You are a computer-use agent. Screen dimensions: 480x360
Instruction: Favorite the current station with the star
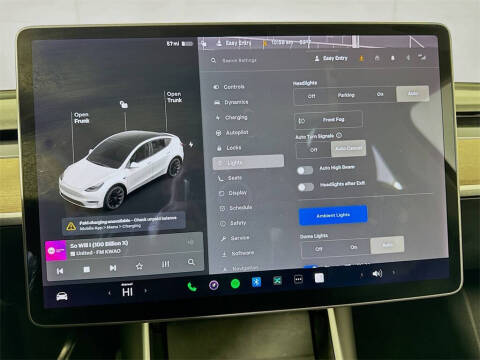[x=139, y=266]
